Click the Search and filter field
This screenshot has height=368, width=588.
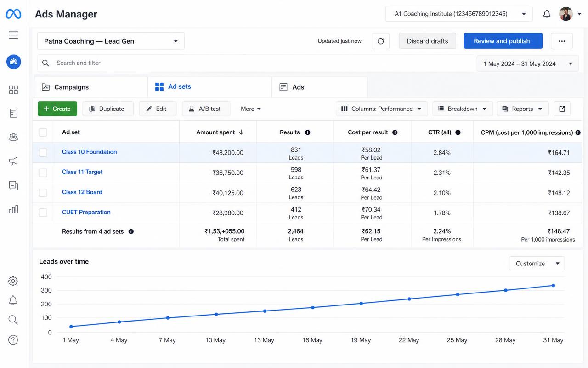click(x=256, y=63)
